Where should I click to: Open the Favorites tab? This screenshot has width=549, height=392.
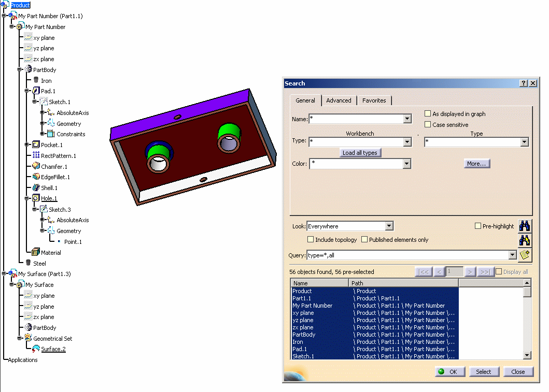click(x=374, y=100)
